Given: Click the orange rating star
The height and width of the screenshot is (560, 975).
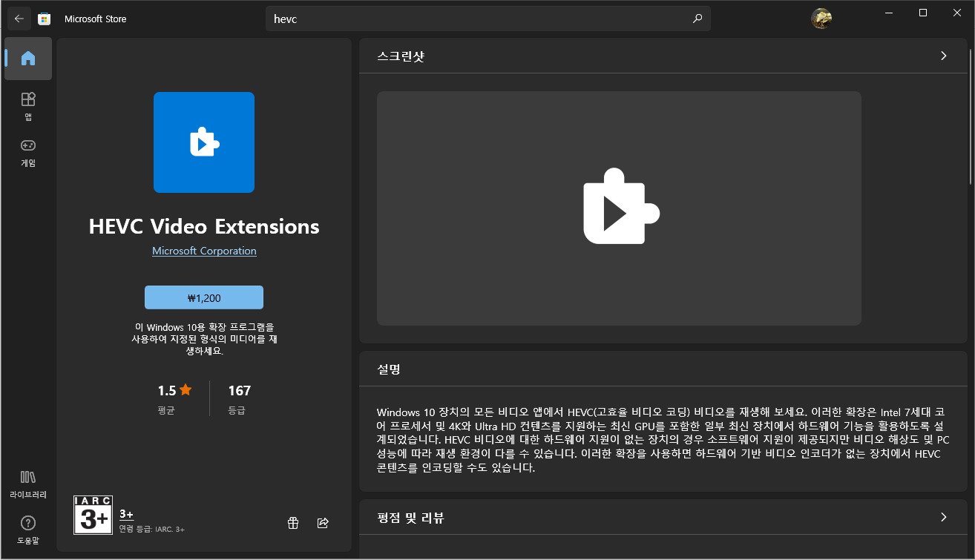Looking at the screenshot, I should (x=186, y=389).
